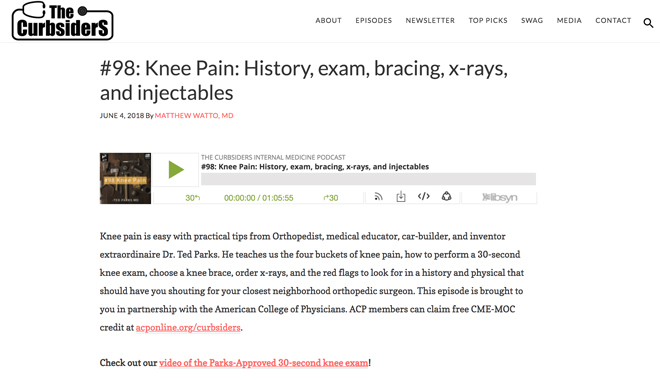Open the About menu item
The width and height of the screenshot is (660, 380).
(x=328, y=20)
